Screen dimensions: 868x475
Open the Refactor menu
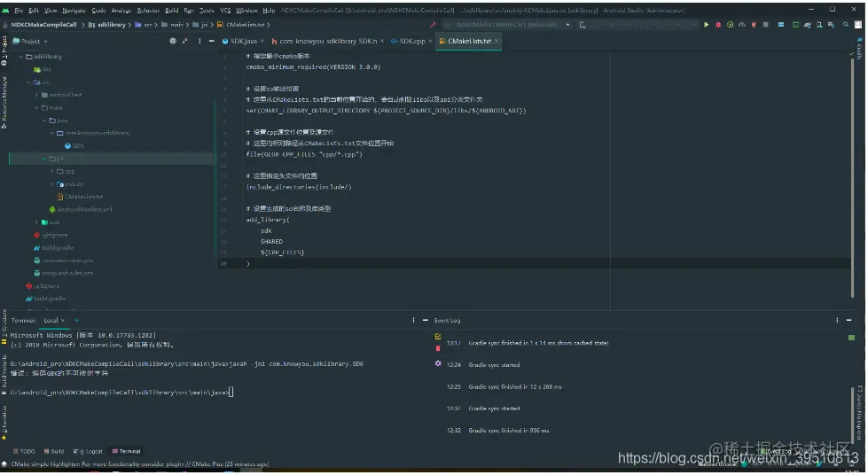coord(148,10)
